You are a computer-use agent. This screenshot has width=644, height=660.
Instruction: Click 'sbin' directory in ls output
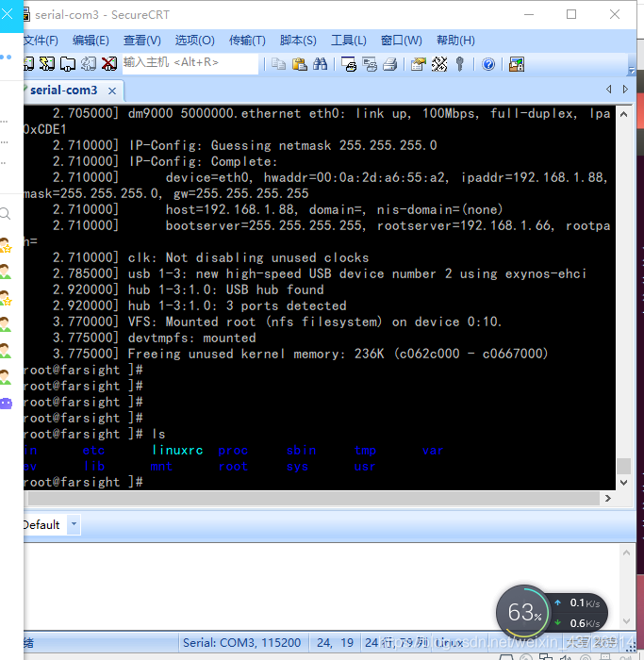tap(301, 450)
